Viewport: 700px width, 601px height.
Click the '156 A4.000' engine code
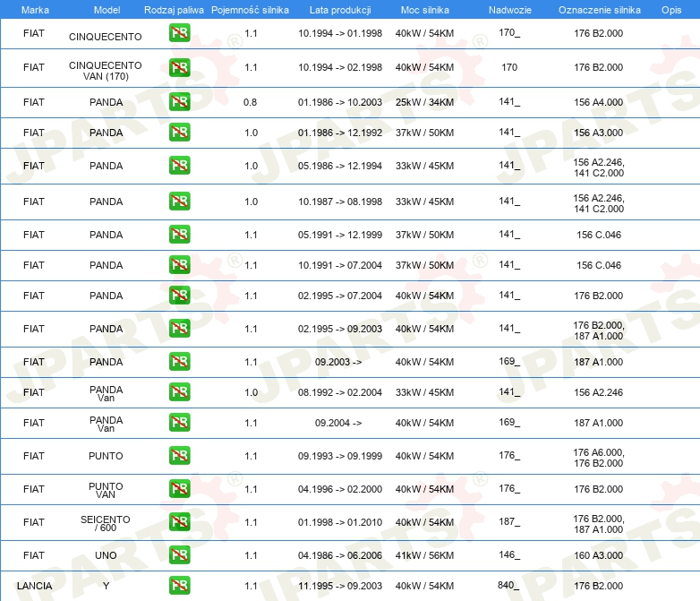[x=599, y=102]
